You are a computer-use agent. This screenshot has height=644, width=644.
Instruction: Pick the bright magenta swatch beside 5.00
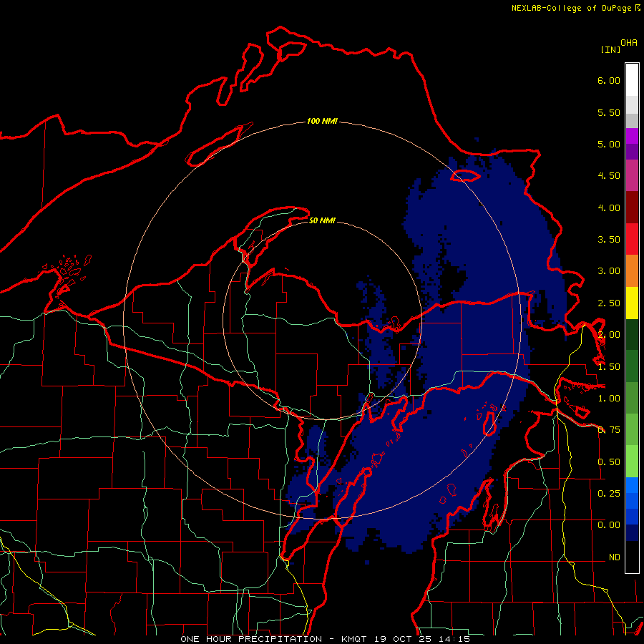(x=632, y=136)
